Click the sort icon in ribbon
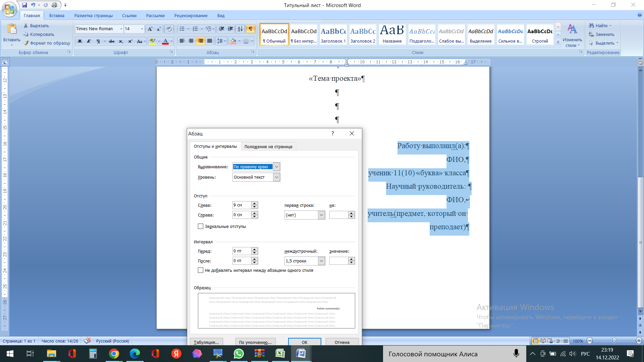This screenshot has width=644, height=362. 240,29
